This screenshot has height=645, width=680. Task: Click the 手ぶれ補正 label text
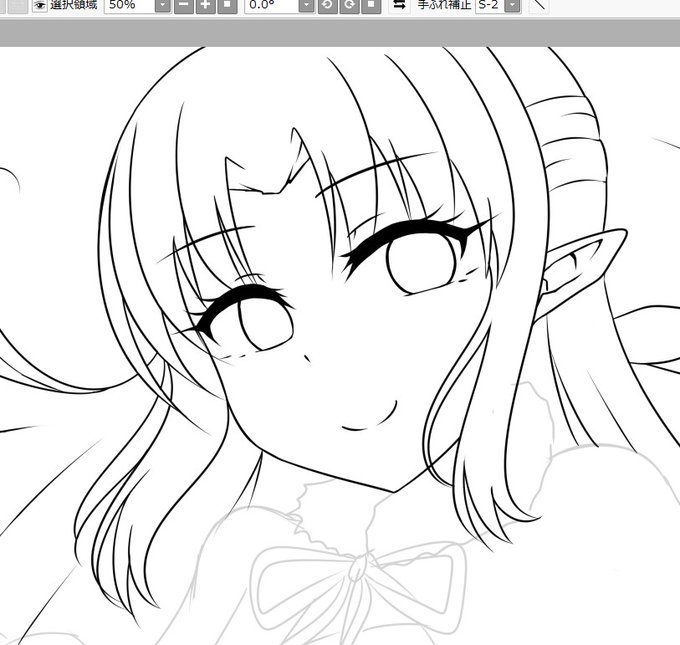pyautogui.click(x=444, y=5)
